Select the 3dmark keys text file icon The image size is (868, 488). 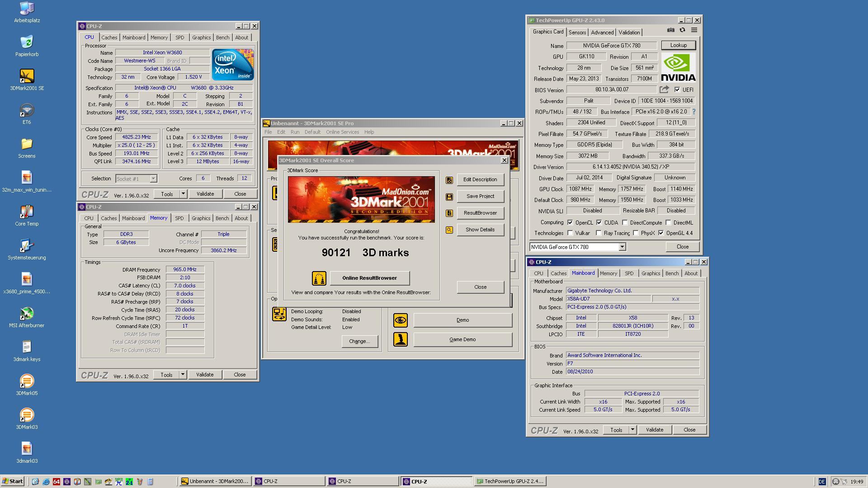coord(27,351)
